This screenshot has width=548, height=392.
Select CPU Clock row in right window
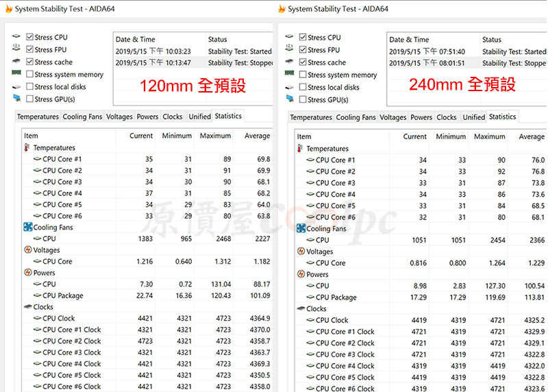(421, 320)
